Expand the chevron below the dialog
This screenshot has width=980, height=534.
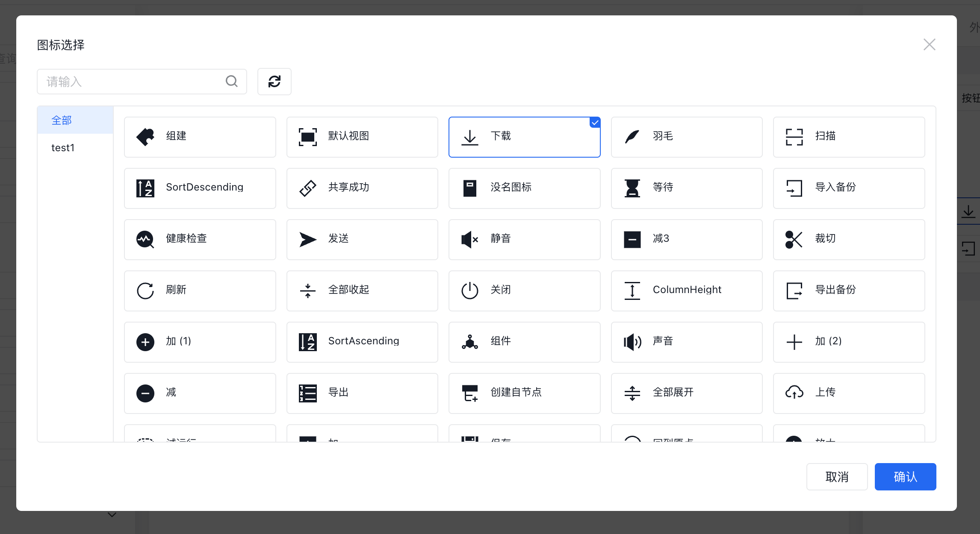click(x=112, y=515)
